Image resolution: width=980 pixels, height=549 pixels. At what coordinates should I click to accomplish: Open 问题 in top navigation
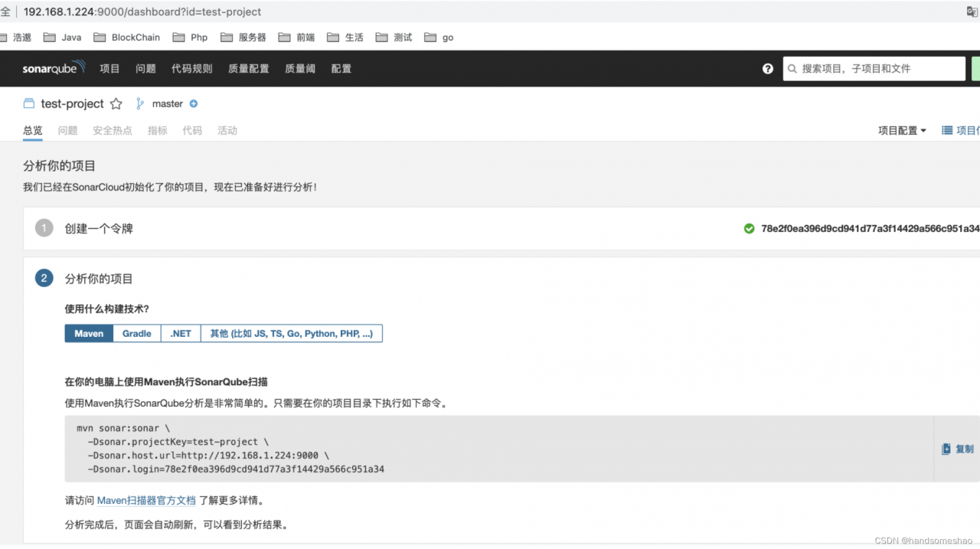click(x=145, y=68)
